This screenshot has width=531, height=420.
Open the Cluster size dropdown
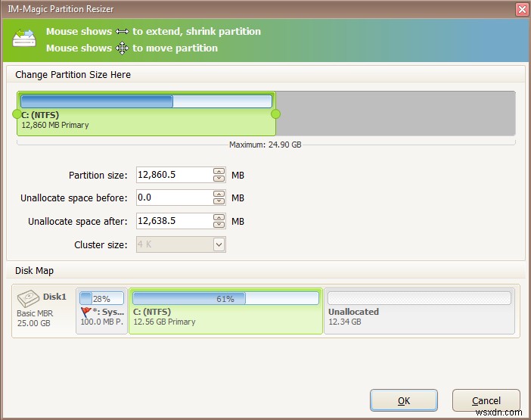click(x=219, y=244)
